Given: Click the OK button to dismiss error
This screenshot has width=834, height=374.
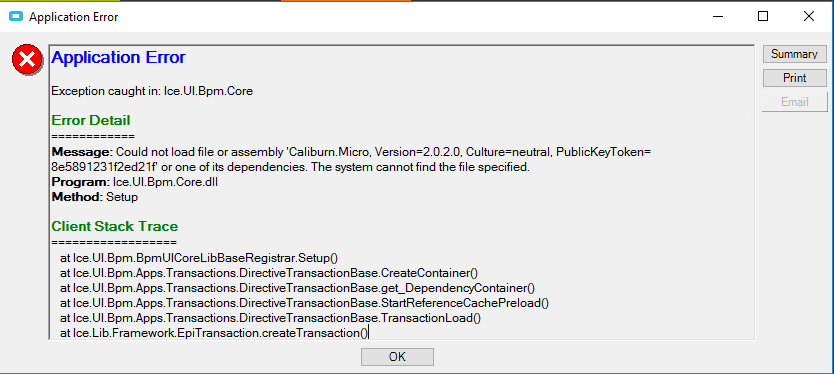Looking at the screenshot, I should pos(397,356).
